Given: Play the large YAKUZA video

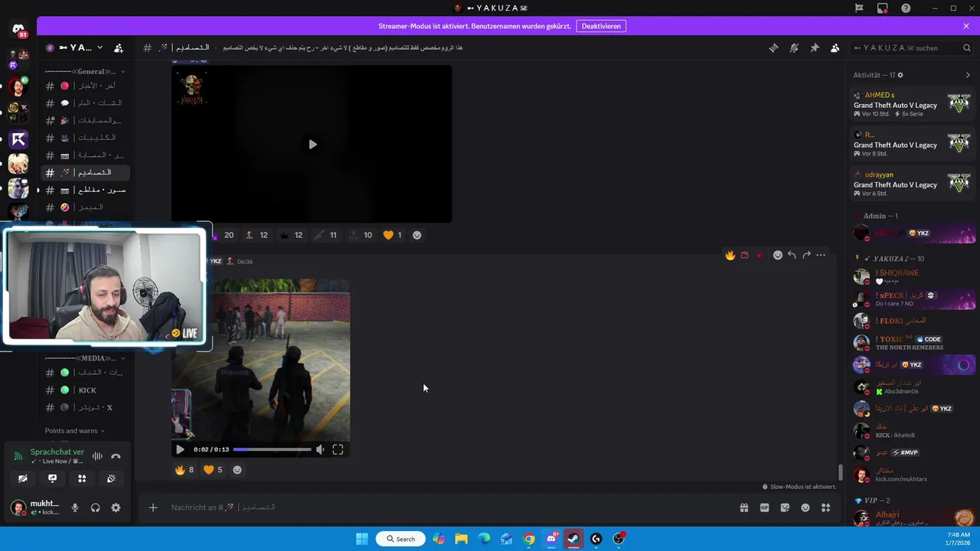Looking at the screenshot, I should coord(312,144).
